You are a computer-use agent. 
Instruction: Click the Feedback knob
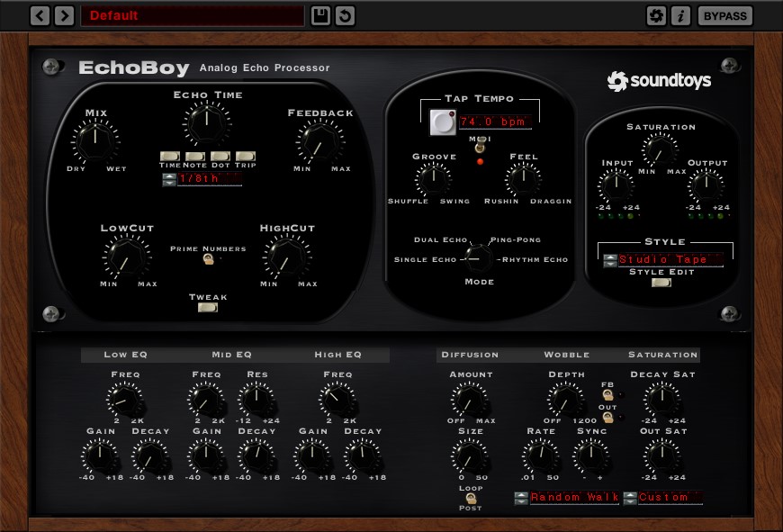point(319,141)
